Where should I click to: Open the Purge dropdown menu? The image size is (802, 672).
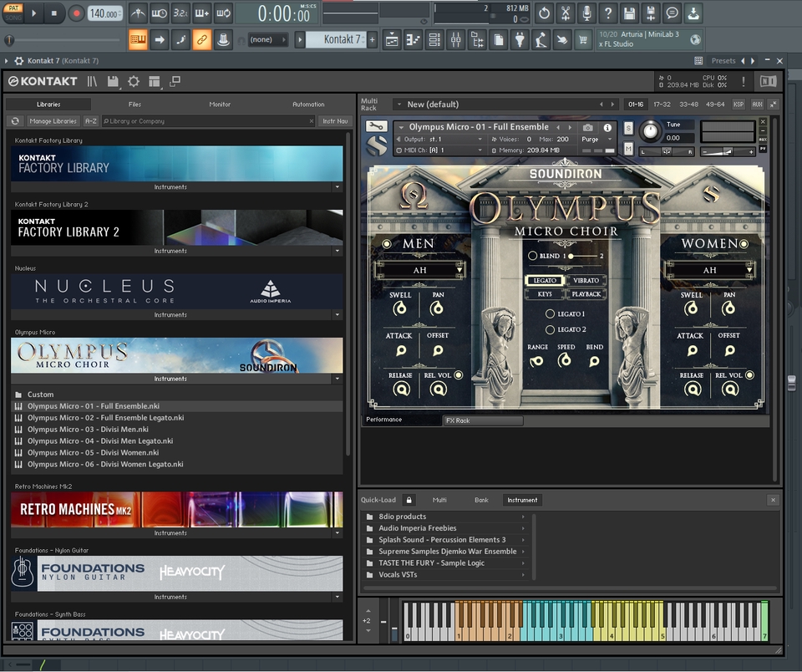click(x=596, y=140)
